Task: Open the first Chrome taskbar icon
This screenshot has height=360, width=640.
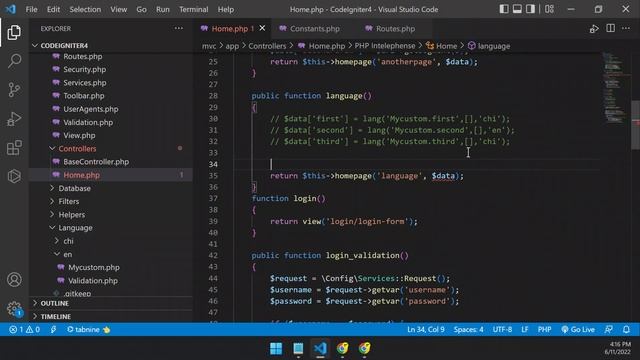Action: coord(342,349)
